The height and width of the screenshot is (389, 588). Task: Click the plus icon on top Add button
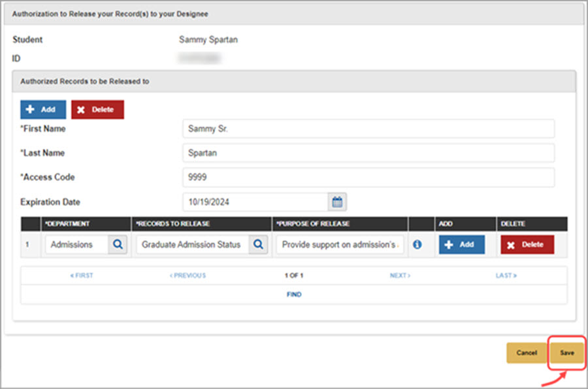[x=30, y=109]
